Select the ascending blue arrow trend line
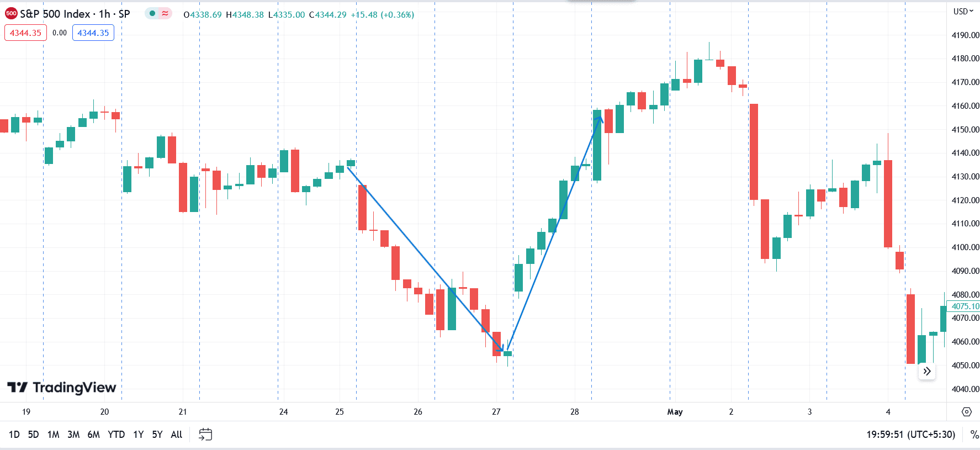The image size is (980, 450). pyautogui.click(x=555, y=232)
